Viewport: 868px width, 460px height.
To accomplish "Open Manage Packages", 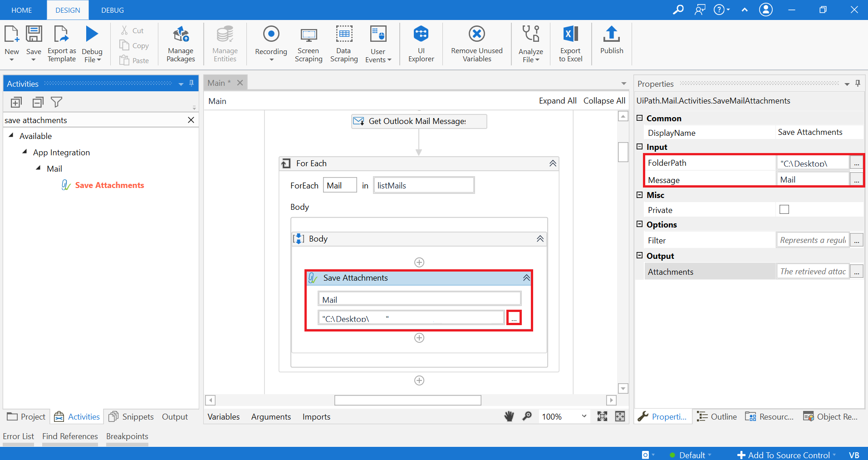I will pos(181,44).
